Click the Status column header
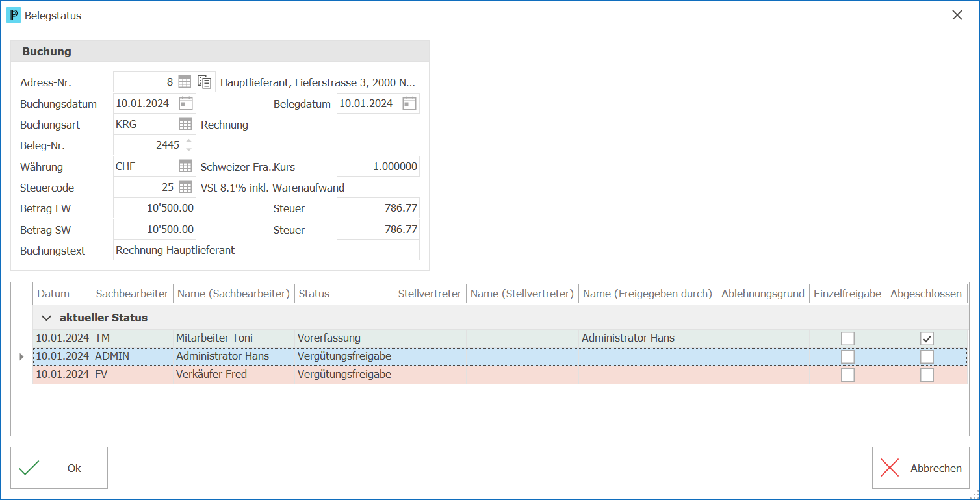Image resolution: width=980 pixels, height=500 pixels. point(344,294)
